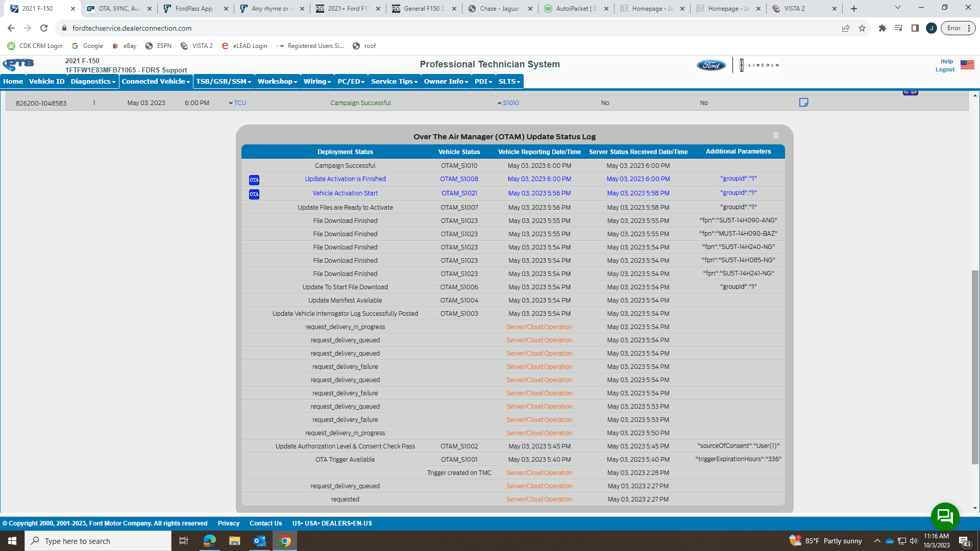This screenshot has height=551, width=980.
Task: Bookmark the page with the star icon
Action: [x=862, y=29]
